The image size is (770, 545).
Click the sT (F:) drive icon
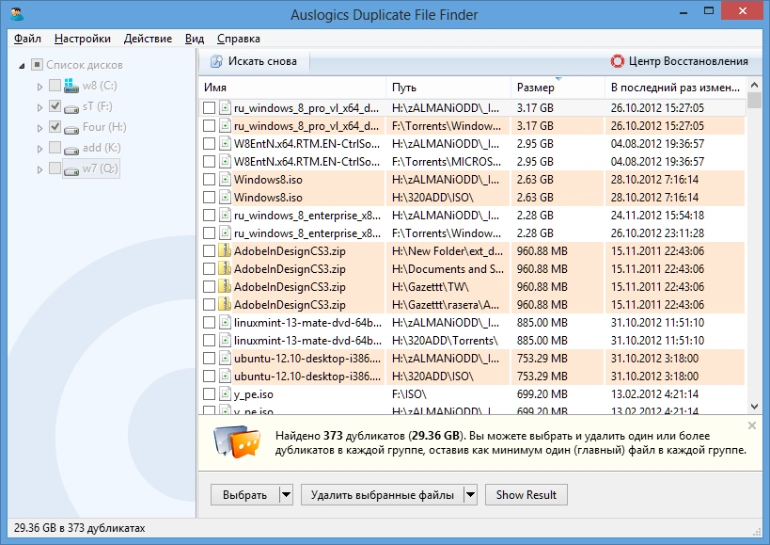pyautogui.click(x=72, y=107)
